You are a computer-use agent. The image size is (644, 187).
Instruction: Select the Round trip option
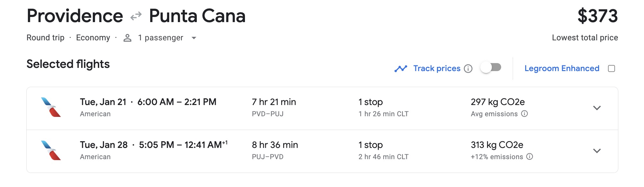point(46,37)
